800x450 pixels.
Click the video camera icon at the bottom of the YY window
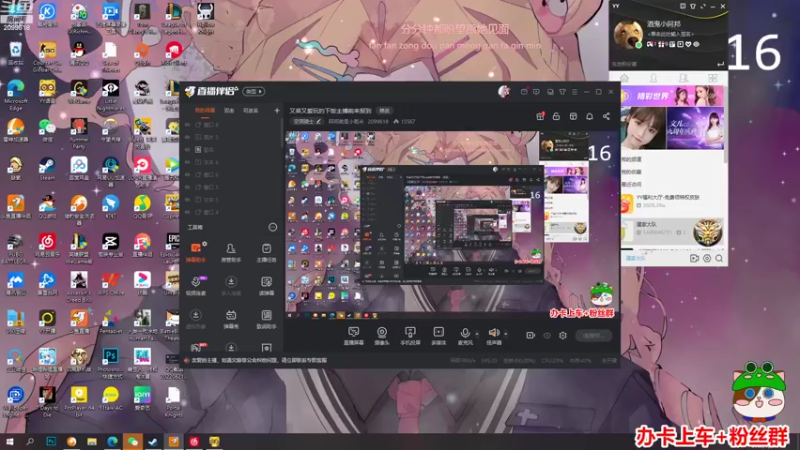[694, 259]
